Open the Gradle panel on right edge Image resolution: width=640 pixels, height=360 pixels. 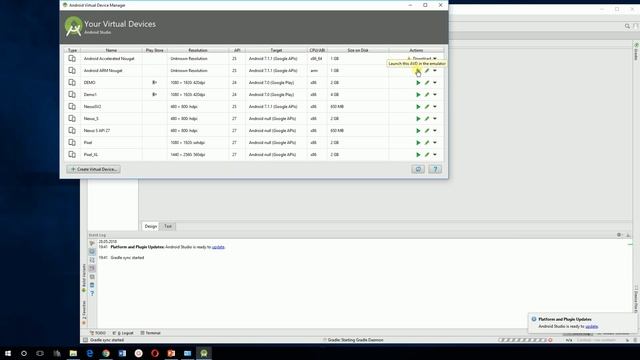[636, 51]
